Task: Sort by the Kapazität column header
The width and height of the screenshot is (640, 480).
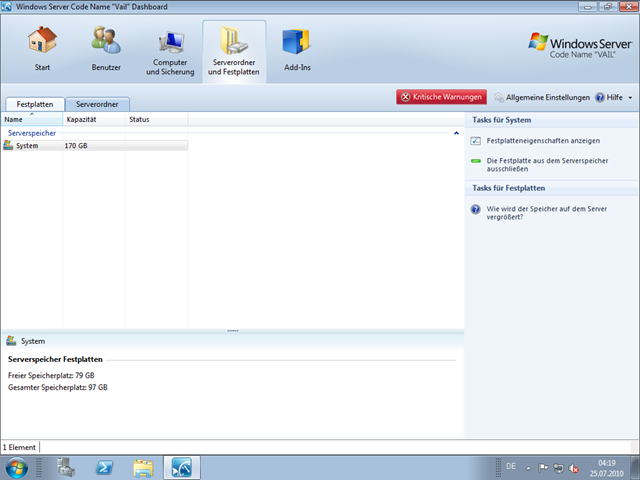Action: point(94,120)
